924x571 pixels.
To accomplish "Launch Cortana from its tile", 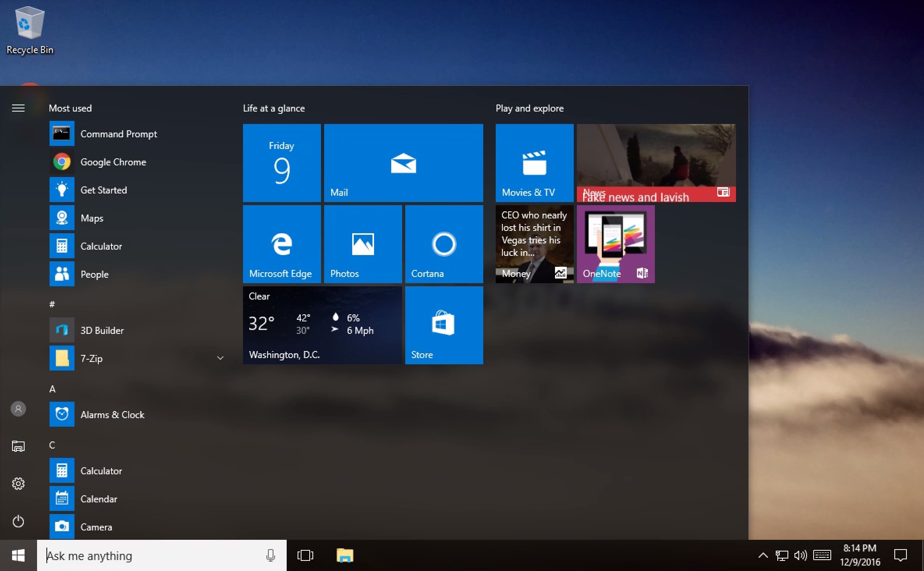I will [x=444, y=244].
